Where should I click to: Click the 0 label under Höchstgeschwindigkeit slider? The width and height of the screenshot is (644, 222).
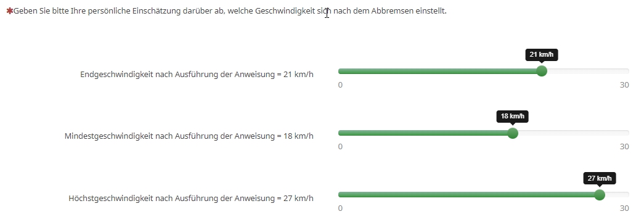coord(340,208)
